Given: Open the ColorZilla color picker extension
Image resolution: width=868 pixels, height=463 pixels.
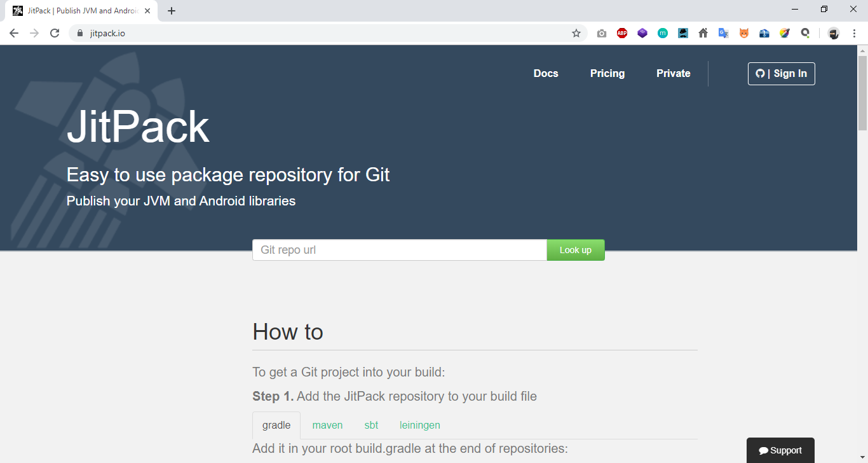Looking at the screenshot, I should point(785,32).
